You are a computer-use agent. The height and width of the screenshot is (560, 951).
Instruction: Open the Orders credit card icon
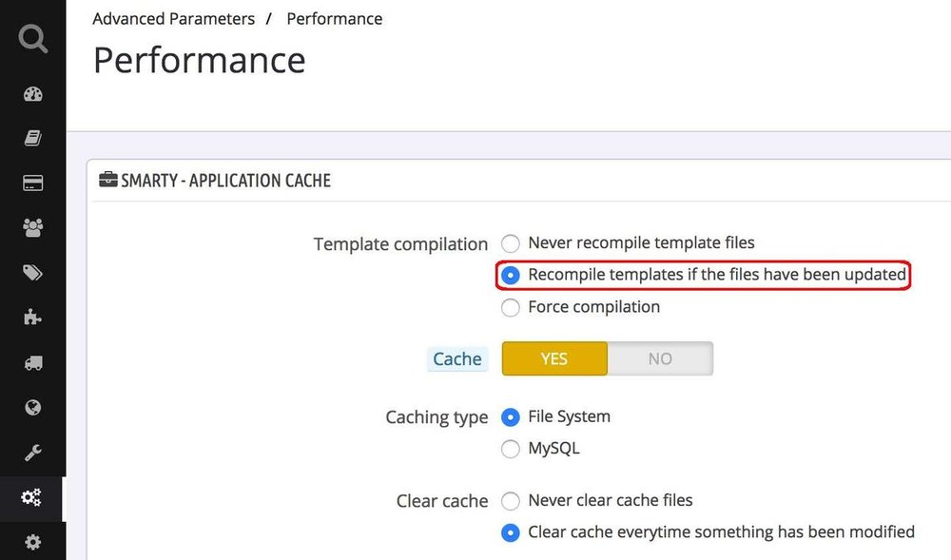(x=33, y=183)
